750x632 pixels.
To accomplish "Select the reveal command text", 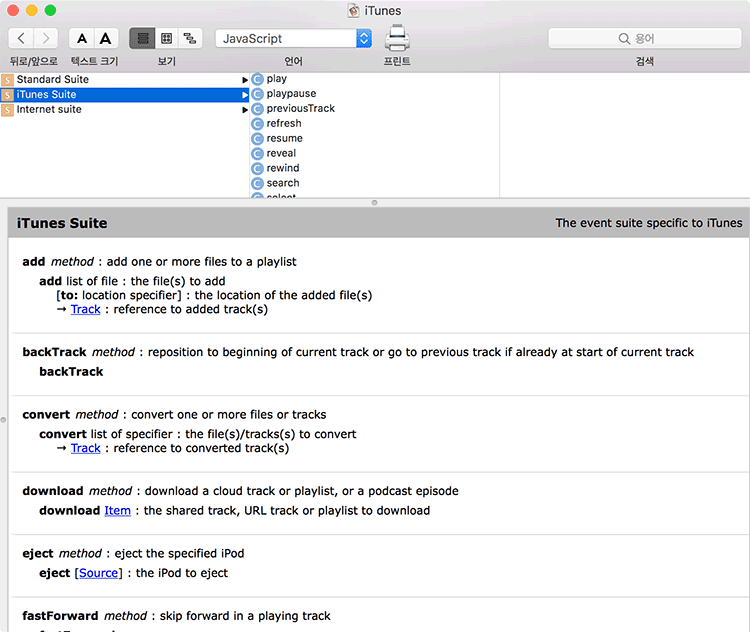I will point(281,153).
